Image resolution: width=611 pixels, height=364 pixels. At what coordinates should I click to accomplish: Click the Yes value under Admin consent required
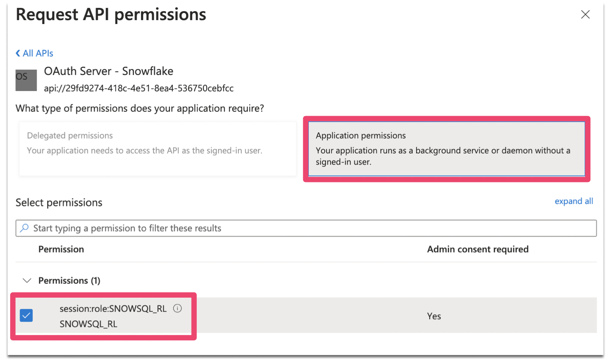433,316
